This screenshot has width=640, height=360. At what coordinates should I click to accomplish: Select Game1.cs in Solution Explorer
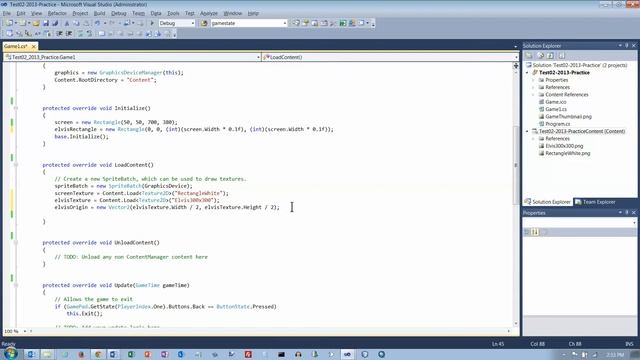coord(556,109)
